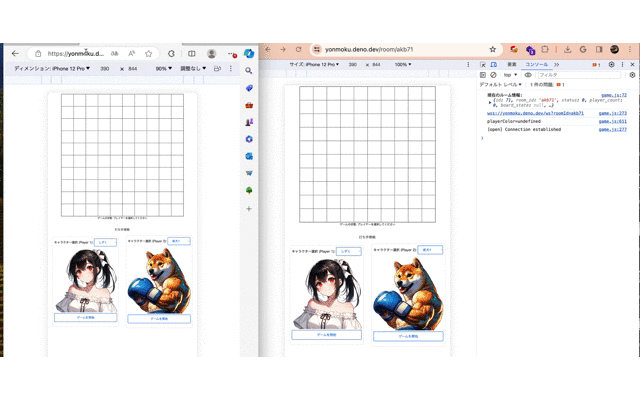This screenshot has width=640, height=400.
Task: Open the Edge profile avatar
Action: [211, 53]
